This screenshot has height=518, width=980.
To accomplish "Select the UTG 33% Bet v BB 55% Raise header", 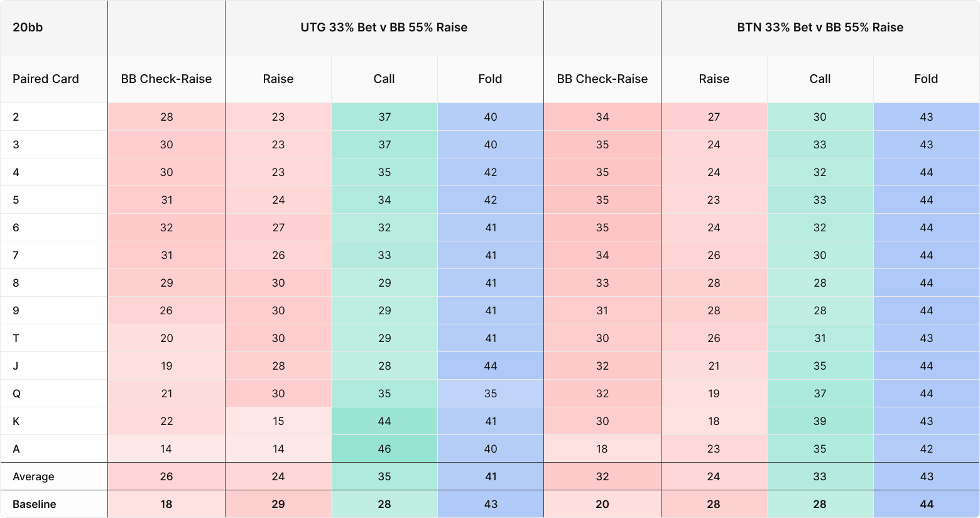I will click(384, 28).
